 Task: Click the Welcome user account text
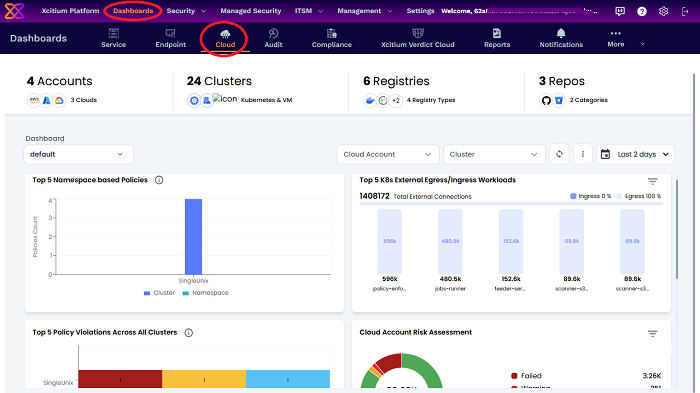[520, 11]
